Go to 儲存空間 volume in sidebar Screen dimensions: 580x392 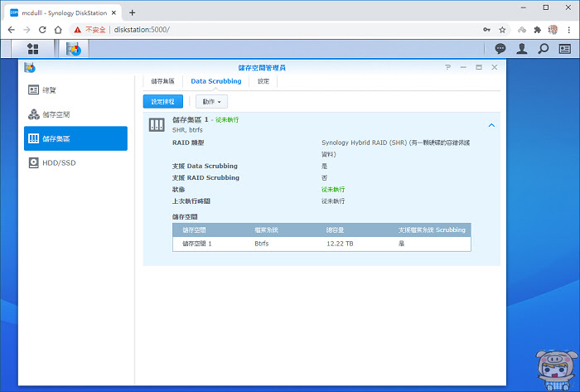[x=76, y=114]
